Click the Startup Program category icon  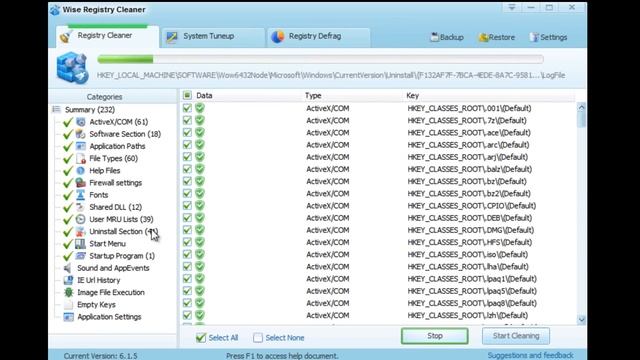[81, 256]
